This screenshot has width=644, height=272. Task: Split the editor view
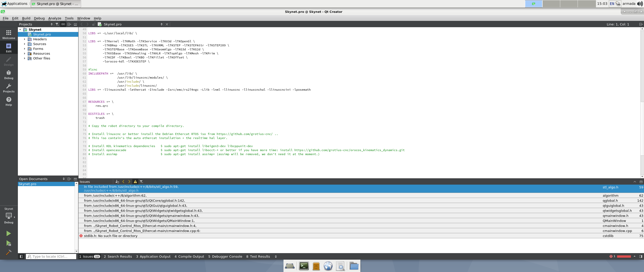(x=641, y=24)
